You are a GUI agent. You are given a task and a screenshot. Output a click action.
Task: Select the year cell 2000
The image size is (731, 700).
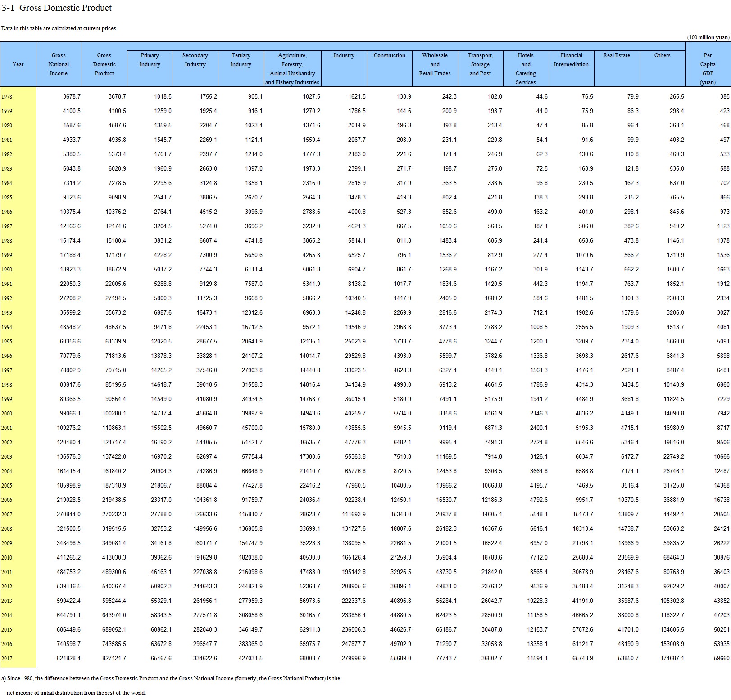click(7, 414)
